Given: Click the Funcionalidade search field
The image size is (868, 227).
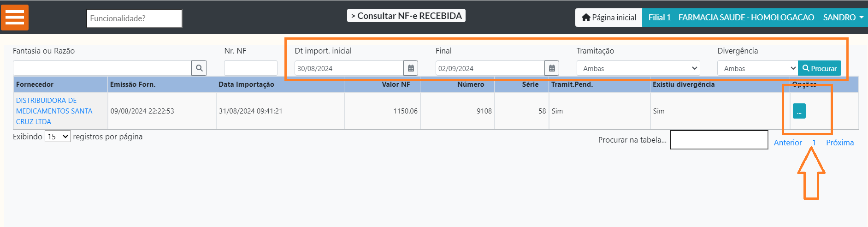Looking at the screenshot, I should [134, 18].
